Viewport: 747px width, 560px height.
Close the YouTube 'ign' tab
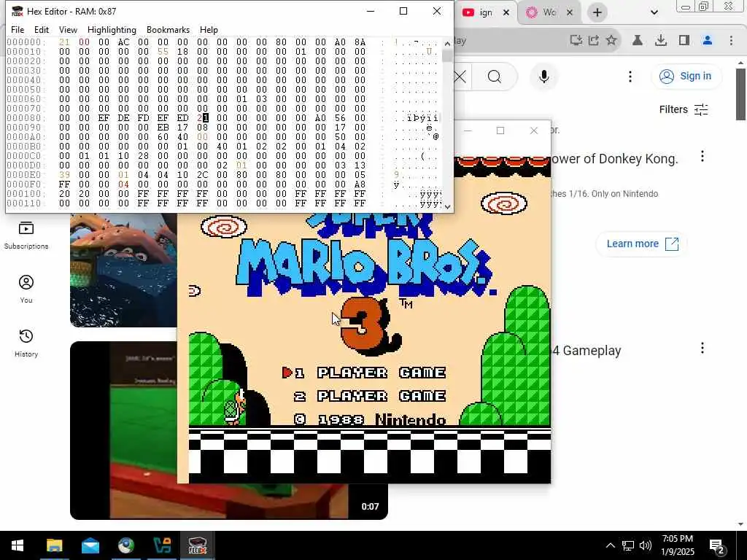[506, 12]
